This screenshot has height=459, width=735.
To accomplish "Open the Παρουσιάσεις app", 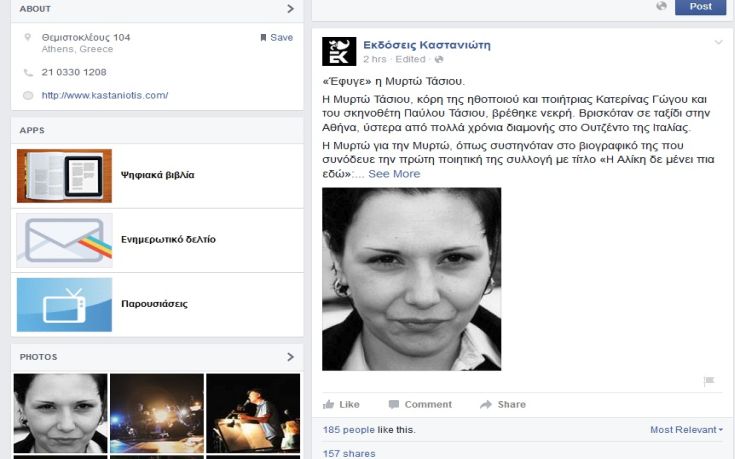I will click(157, 304).
